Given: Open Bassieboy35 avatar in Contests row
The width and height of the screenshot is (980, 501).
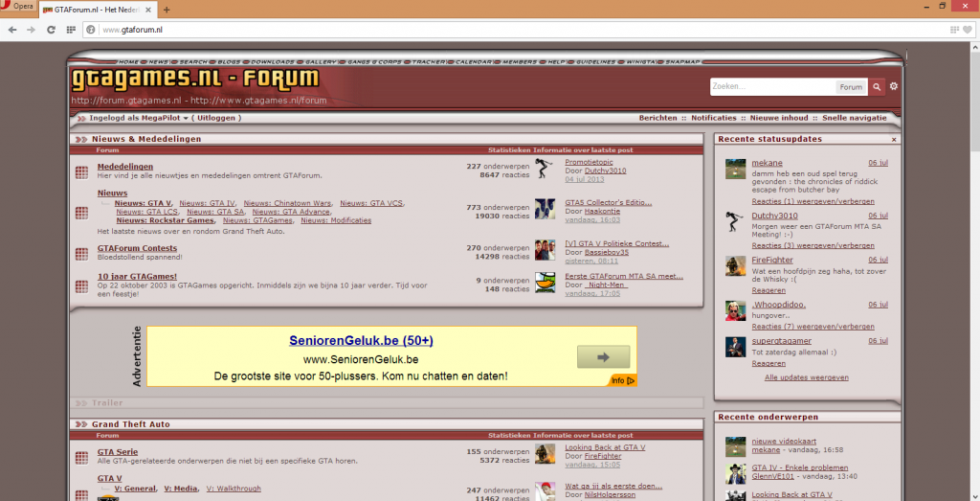Looking at the screenshot, I should 545,250.
